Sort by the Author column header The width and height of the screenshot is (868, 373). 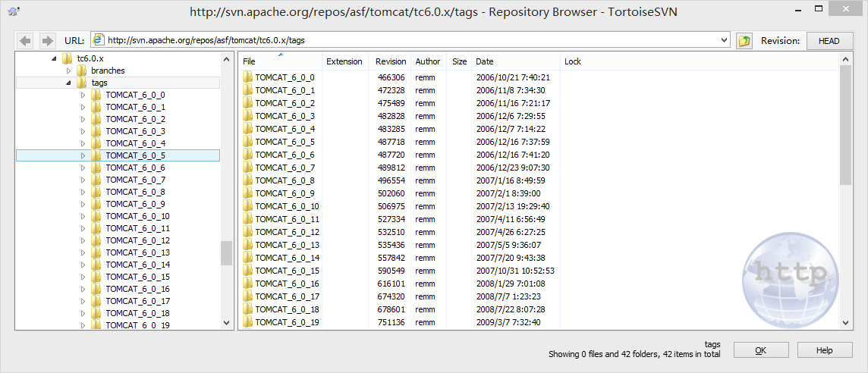coord(429,61)
